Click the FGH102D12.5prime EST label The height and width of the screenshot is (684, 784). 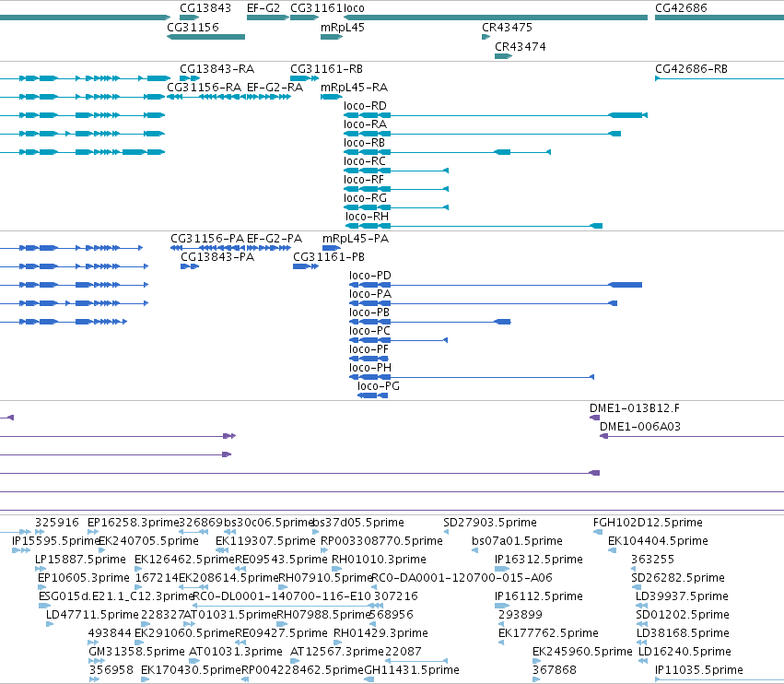click(648, 523)
